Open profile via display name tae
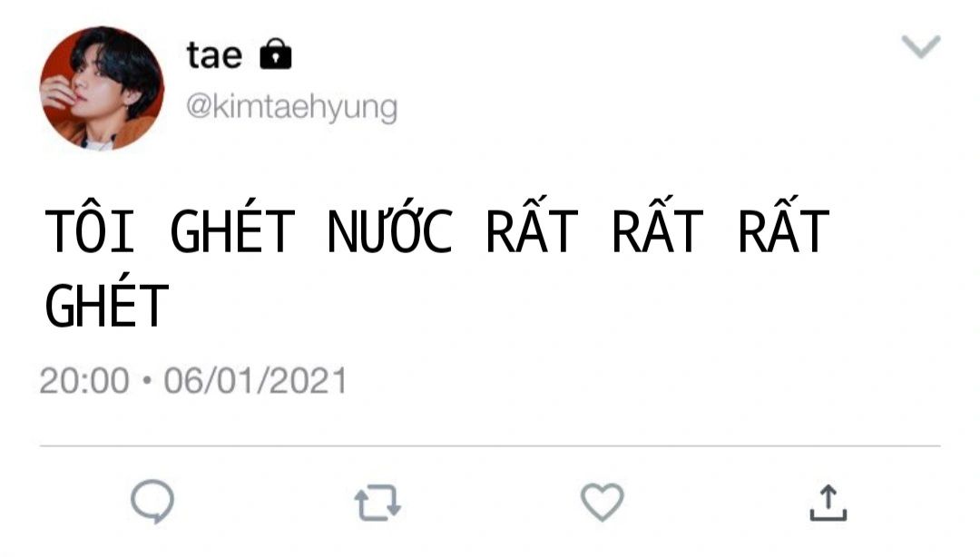The height and width of the screenshot is (557, 980). pyautogui.click(x=214, y=55)
